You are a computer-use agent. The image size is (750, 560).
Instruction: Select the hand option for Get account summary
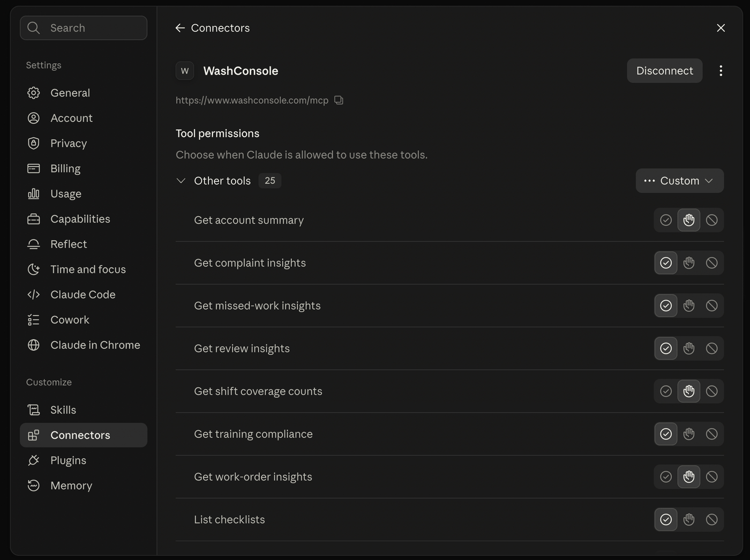[x=689, y=220]
